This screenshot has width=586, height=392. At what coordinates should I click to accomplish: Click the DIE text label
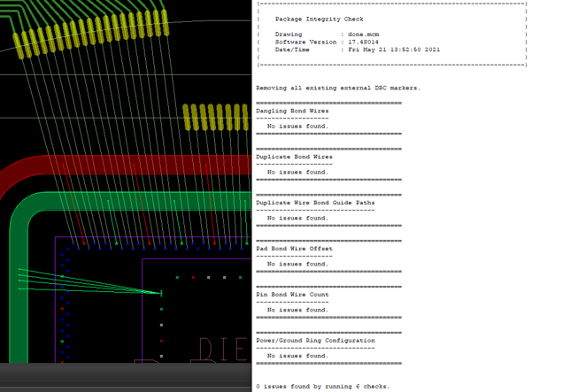pos(223,349)
